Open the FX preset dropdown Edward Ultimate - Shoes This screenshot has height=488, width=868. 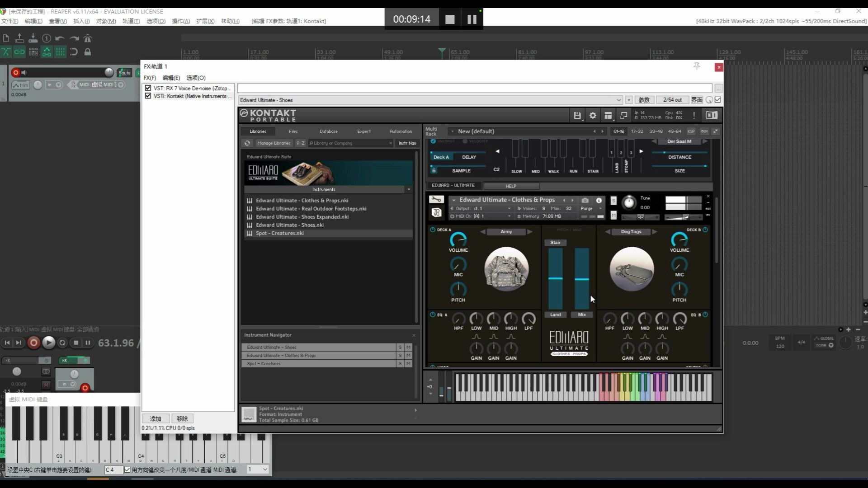(x=430, y=100)
